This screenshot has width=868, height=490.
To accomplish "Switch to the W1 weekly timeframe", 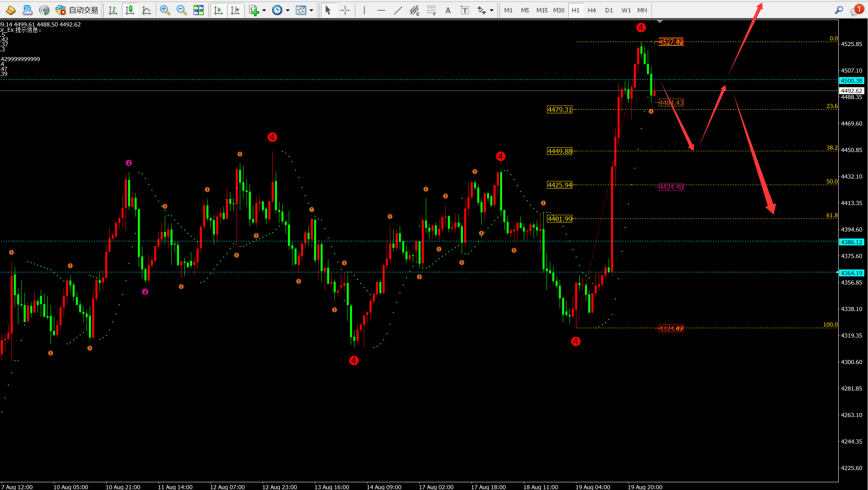I will click(626, 10).
